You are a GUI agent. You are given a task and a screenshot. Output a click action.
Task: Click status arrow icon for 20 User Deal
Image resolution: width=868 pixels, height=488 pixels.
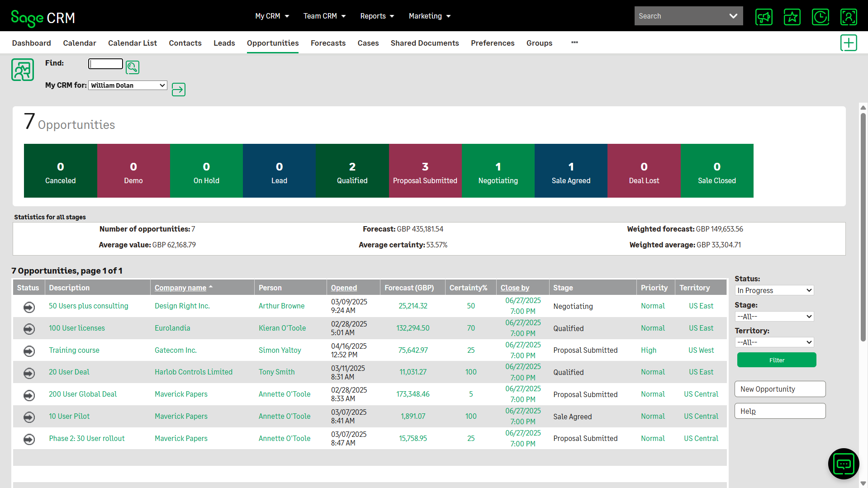click(x=29, y=373)
